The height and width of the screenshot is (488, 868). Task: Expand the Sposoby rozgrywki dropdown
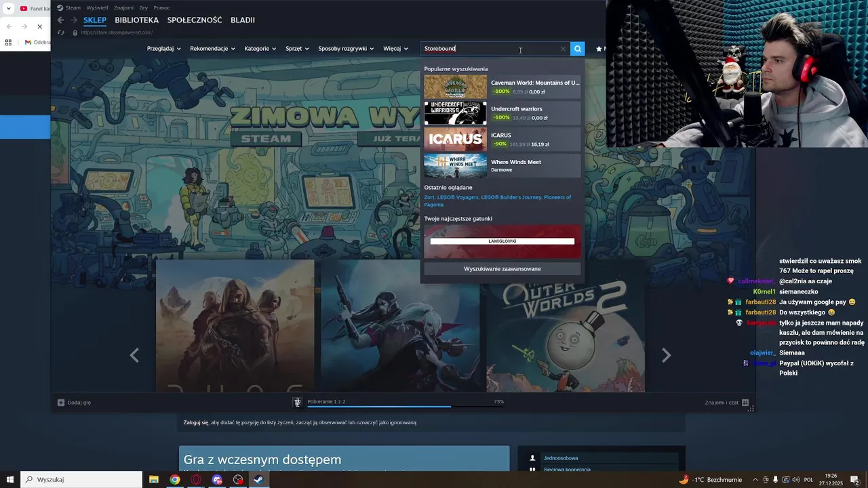346,49
